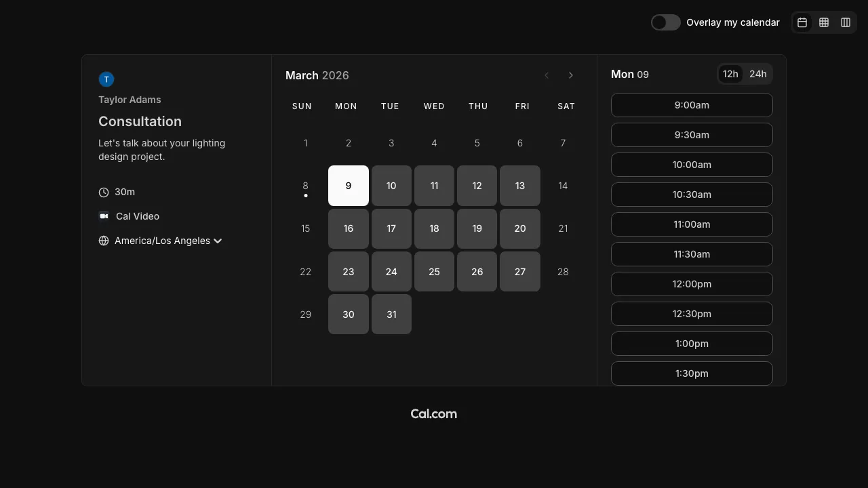Select the calendar month view icon
This screenshot has width=868, height=488.
802,22
